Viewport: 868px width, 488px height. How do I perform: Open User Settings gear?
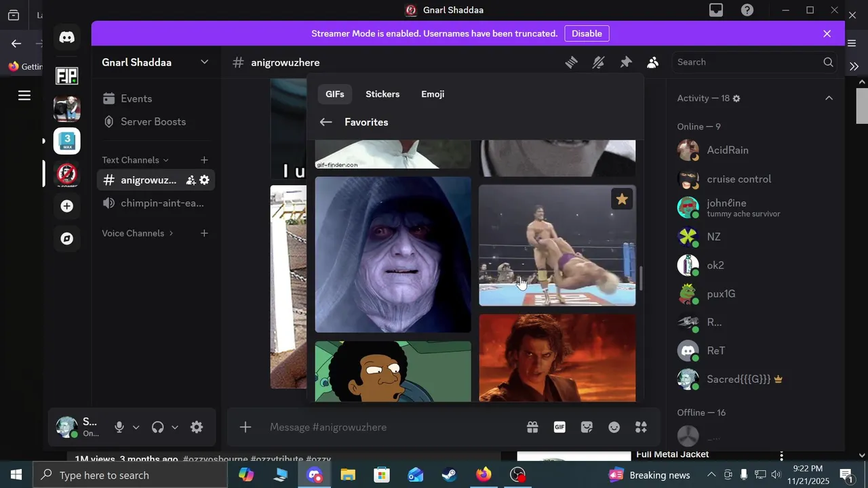pos(197,428)
